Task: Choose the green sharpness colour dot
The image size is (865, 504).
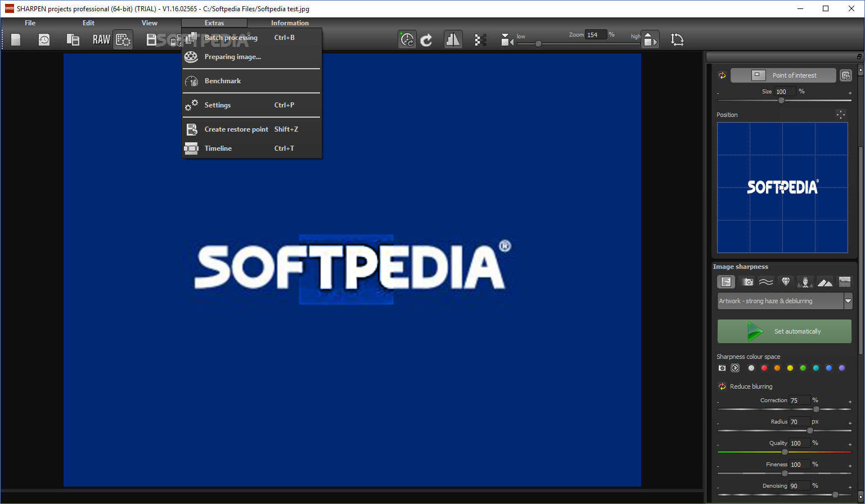Action: coord(803,368)
